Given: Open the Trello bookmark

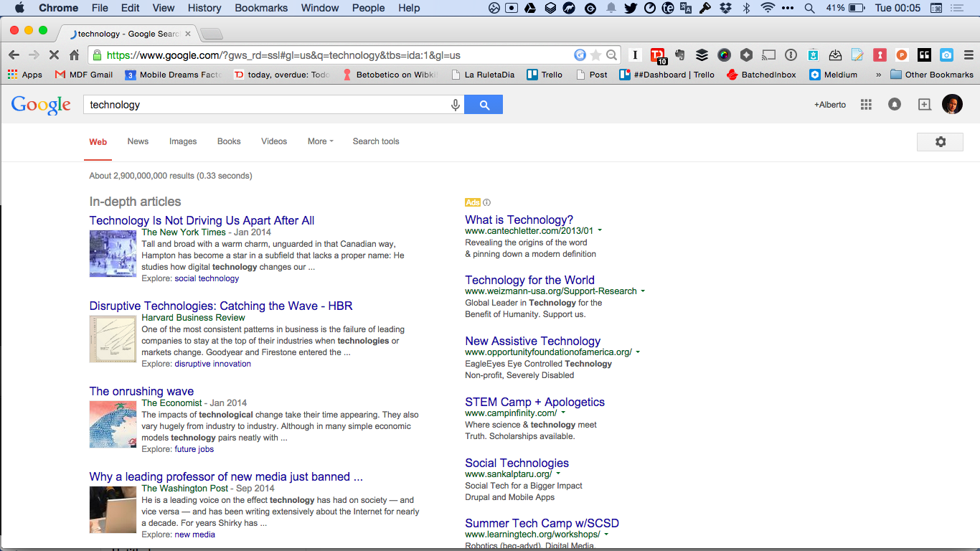Looking at the screenshot, I should [544, 75].
